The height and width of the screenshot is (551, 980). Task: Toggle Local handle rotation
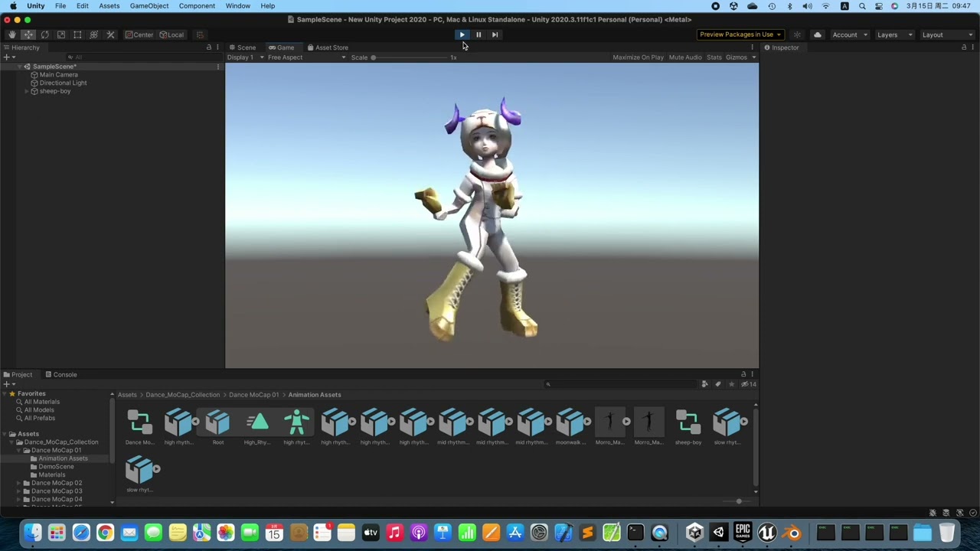171,34
